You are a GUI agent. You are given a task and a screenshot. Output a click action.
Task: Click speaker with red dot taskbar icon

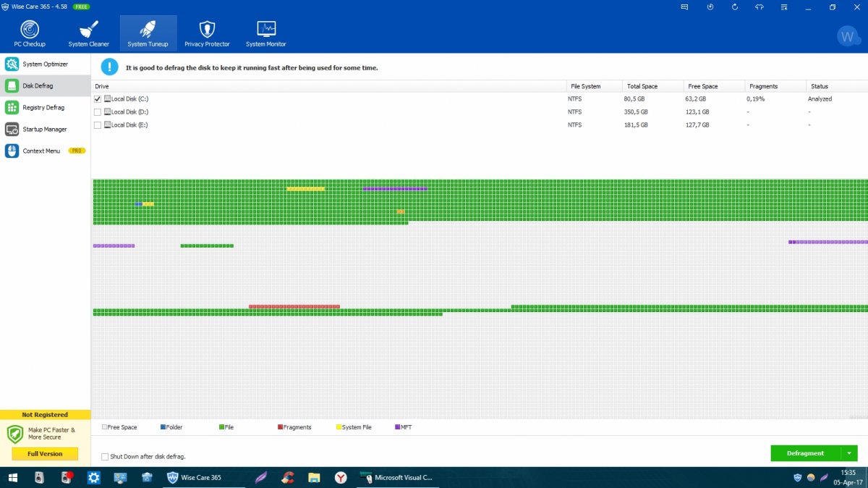67,477
